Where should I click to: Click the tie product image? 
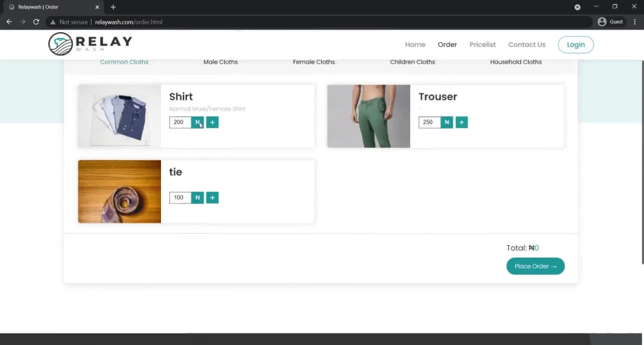click(120, 191)
